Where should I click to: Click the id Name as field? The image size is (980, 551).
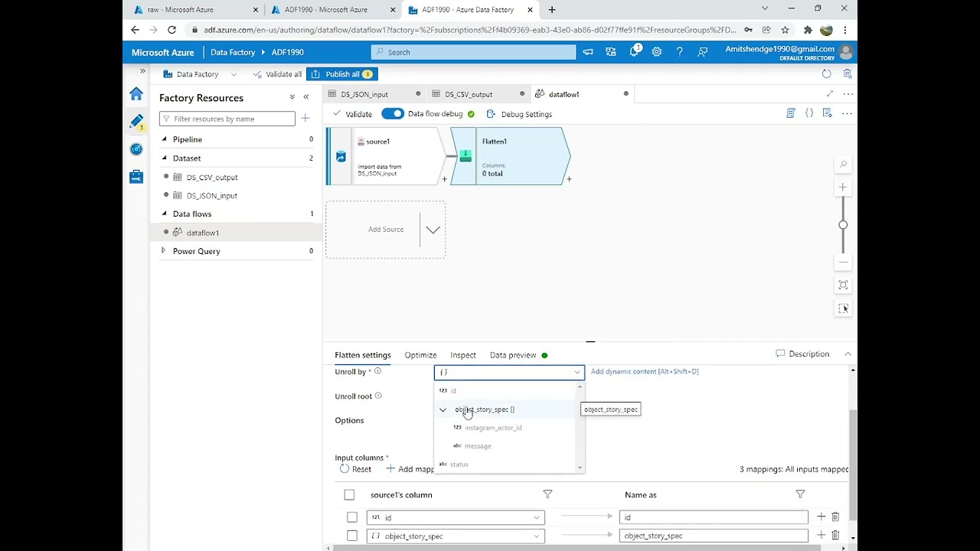tap(714, 517)
